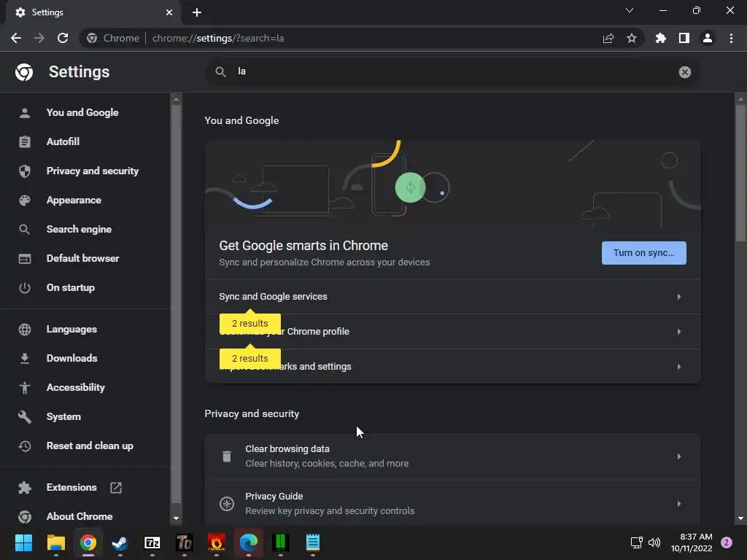Open the Extensions puzzle icon in toolbar
747x560 pixels.
coord(660,38)
